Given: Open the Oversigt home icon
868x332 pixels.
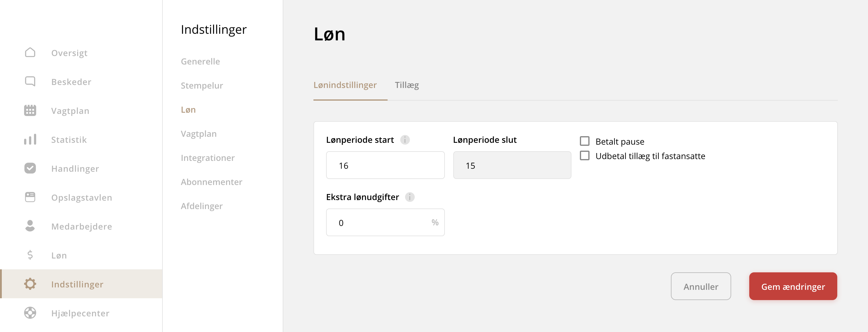Looking at the screenshot, I should tap(30, 52).
